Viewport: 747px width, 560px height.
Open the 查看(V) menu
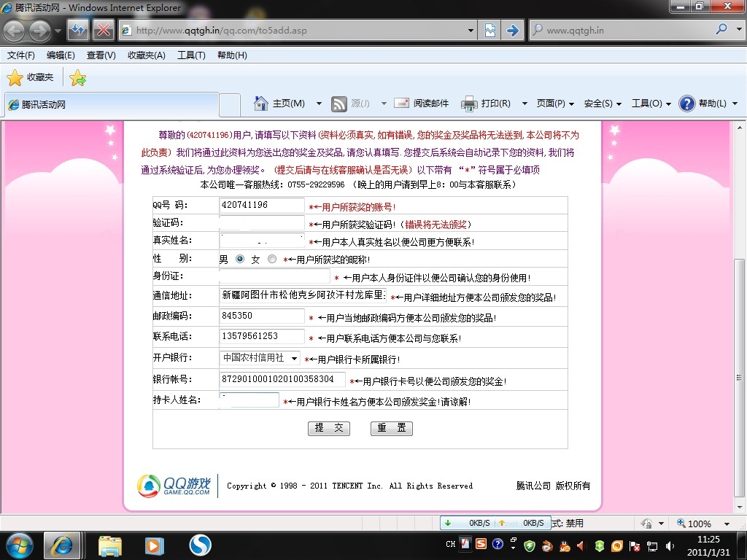101,55
